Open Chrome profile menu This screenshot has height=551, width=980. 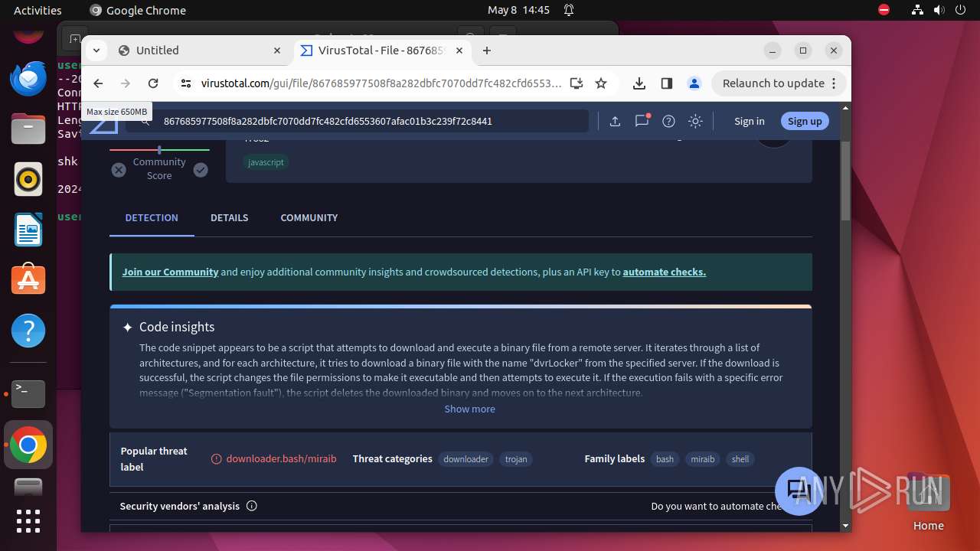pos(694,83)
